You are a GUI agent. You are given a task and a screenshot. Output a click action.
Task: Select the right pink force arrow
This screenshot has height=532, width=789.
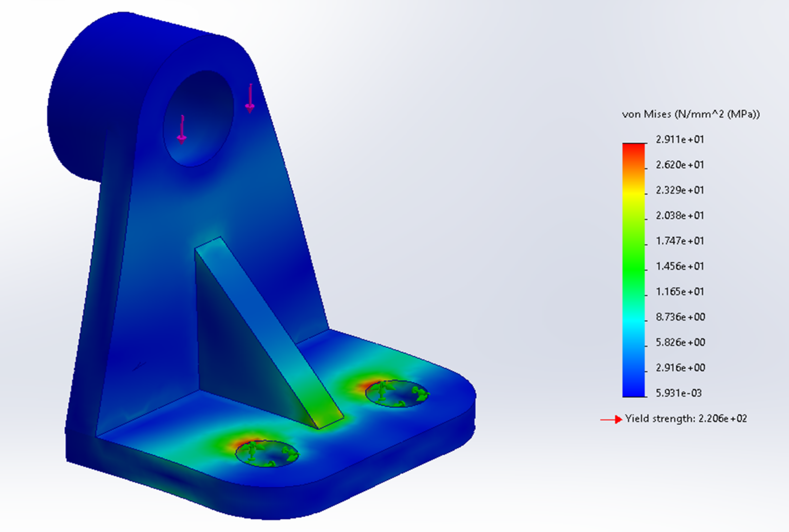pos(251,98)
